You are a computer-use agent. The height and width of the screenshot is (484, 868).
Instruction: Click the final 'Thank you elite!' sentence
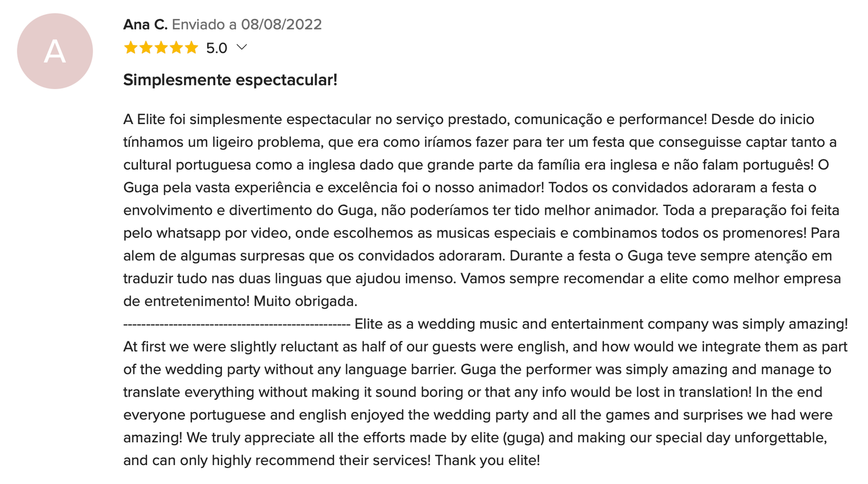tap(487, 461)
